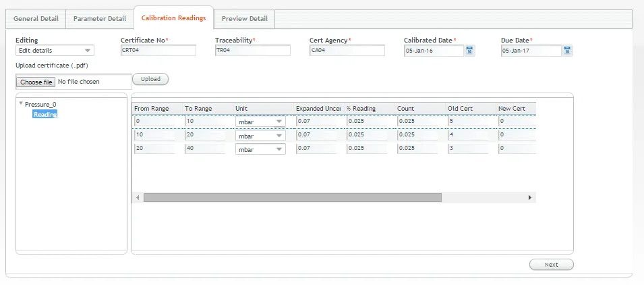Click To Range field containing 40
The width and height of the screenshot is (644, 285).
pos(205,148)
